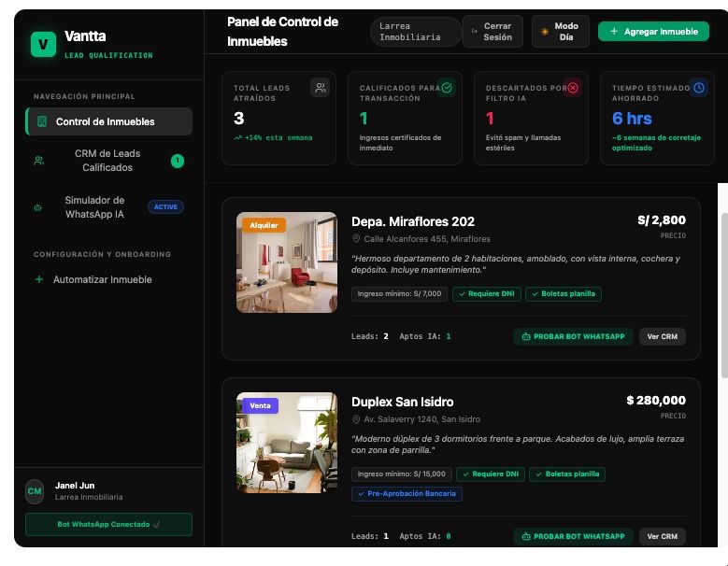Click the Pre-Aprobación Bancaria chip
Viewport: 728px width, 566px height.
click(x=407, y=494)
